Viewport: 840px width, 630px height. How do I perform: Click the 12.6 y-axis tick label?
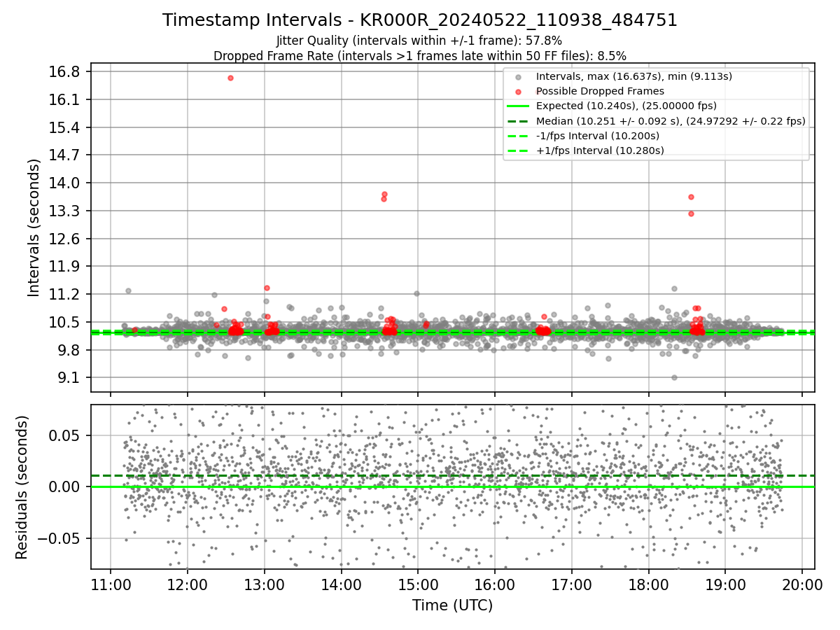66,239
